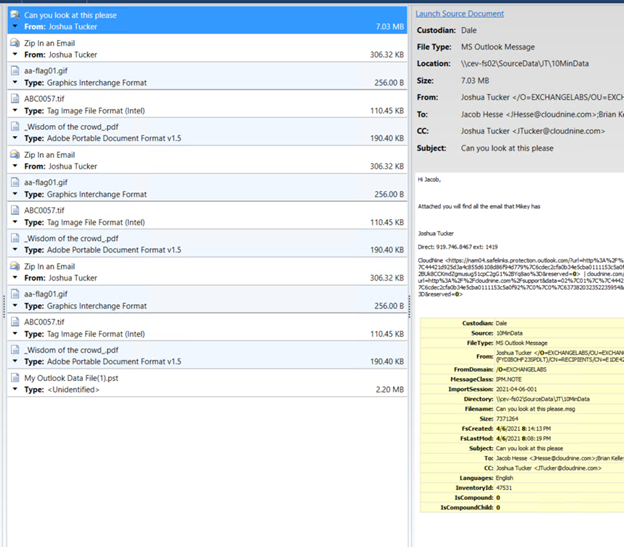Screen dimensions: 624x547
Task: Click the Filename value 'Can you look at this please.msg'
Action: point(535,409)
